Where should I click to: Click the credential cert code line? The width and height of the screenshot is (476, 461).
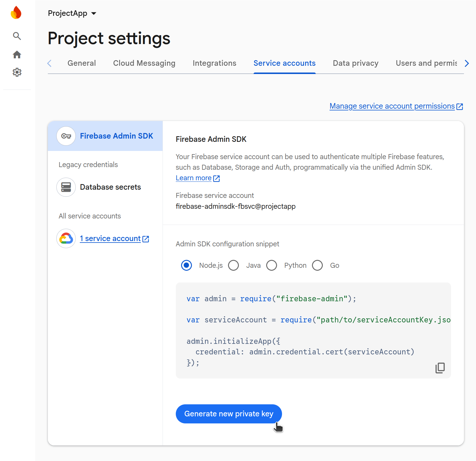(x=305, y=352)
